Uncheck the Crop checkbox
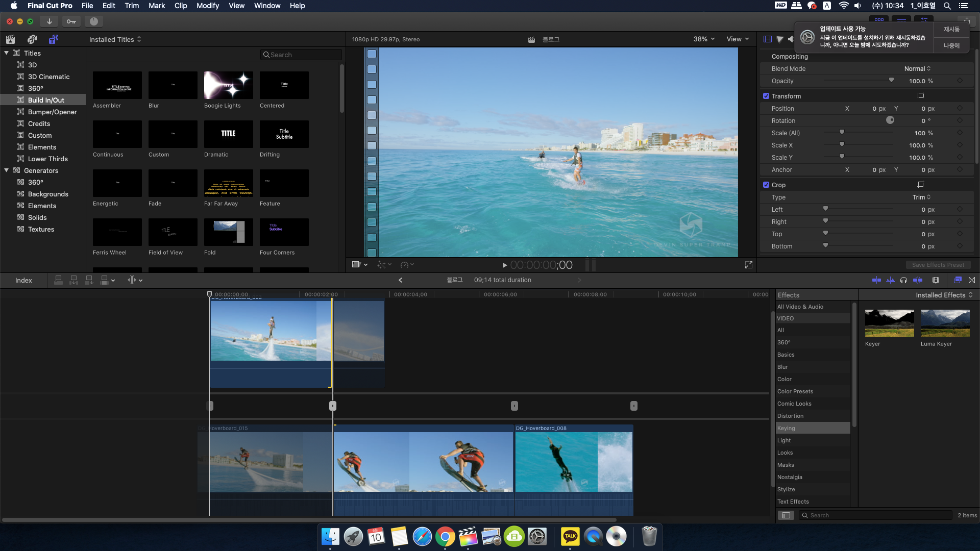 pos(766,185)
